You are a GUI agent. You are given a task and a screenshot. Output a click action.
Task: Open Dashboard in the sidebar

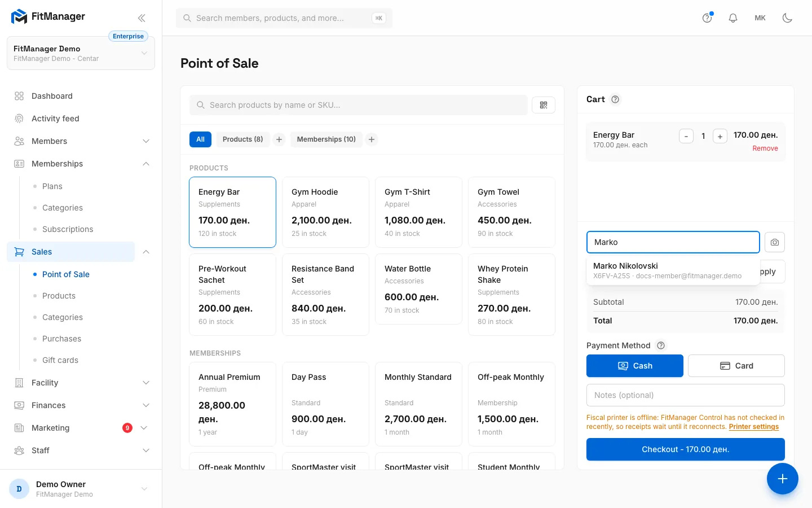81,96
